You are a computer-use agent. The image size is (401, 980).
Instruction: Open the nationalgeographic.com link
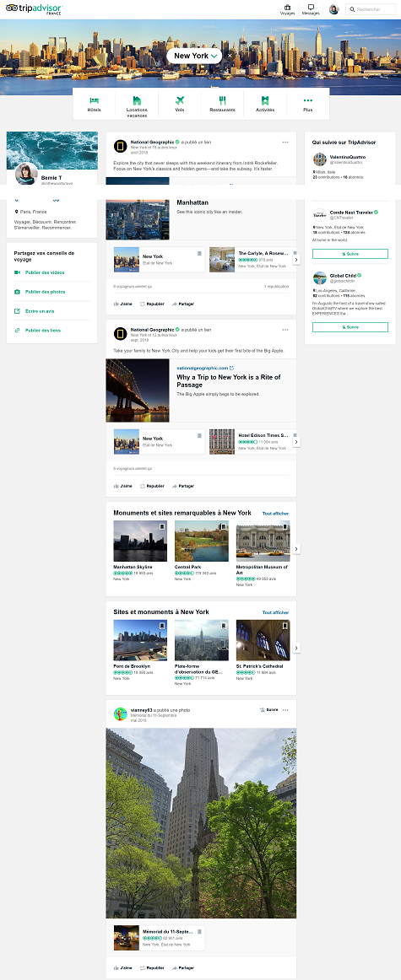205,368
